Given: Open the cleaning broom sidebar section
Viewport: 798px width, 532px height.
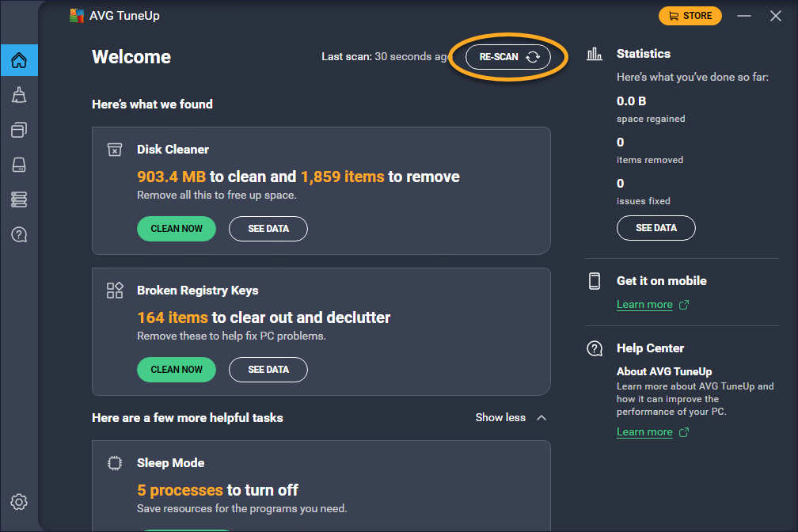Looking at the screenshot, I should (19, 96).
